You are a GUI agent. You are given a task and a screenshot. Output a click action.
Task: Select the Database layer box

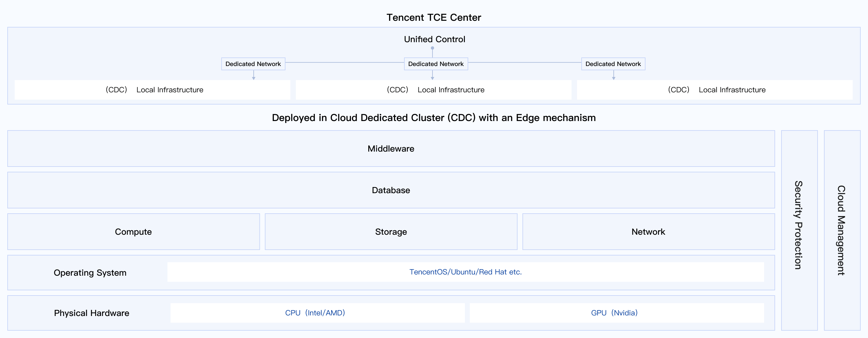(x=391, y=190)
